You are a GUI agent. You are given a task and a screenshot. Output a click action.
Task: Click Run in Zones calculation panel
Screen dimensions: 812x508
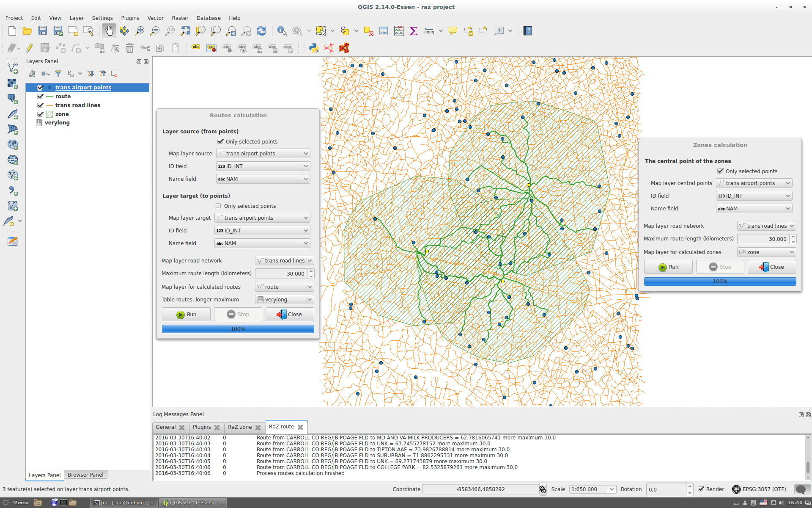[x=668, y=267]
